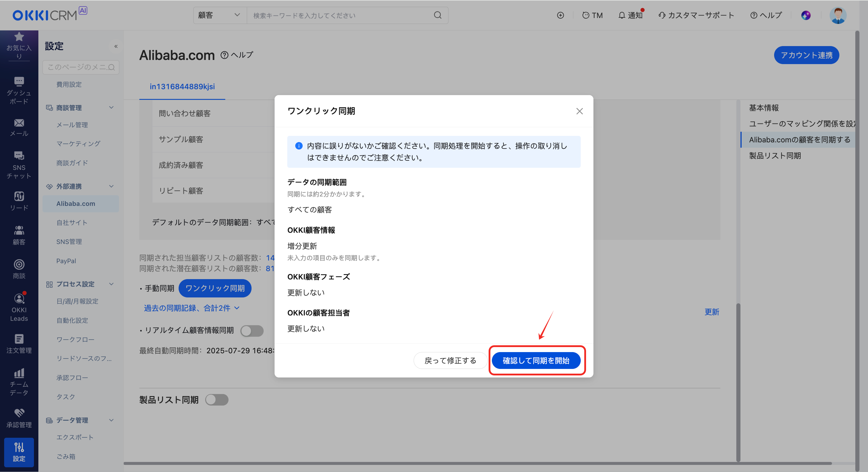Open 自社サイト in settings menu
Image resolution: width=868 pixels, height=472 pixels.
[72, 222]
